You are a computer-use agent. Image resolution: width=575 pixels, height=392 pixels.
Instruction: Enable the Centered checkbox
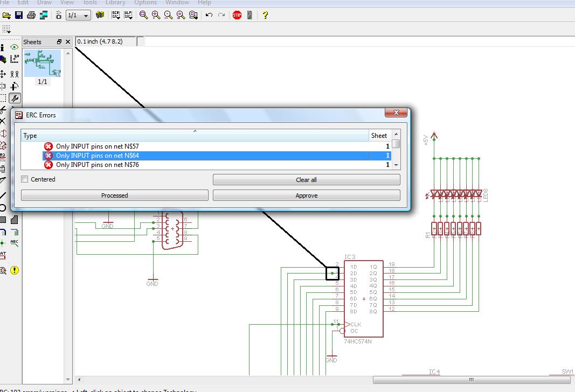pos(25,179)
